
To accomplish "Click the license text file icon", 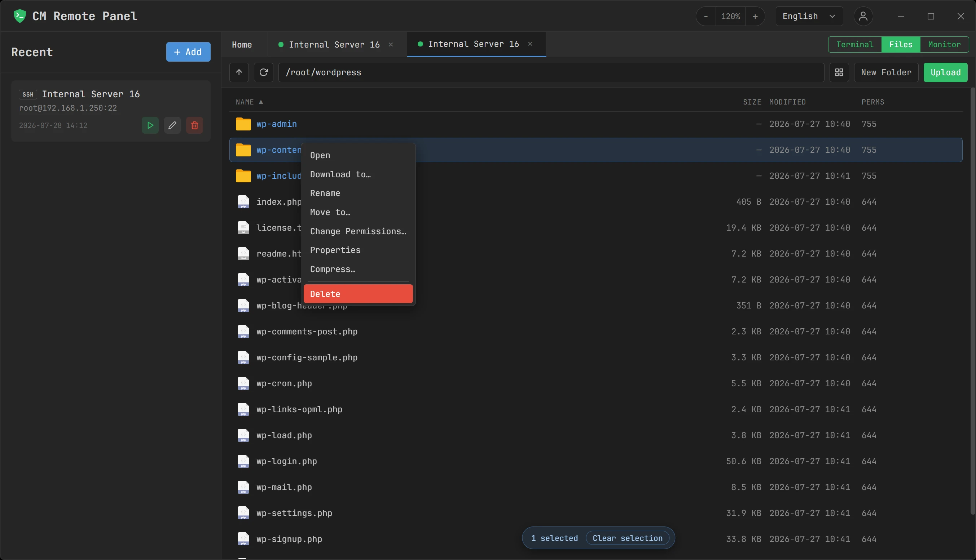I will (x=243, y=228).
